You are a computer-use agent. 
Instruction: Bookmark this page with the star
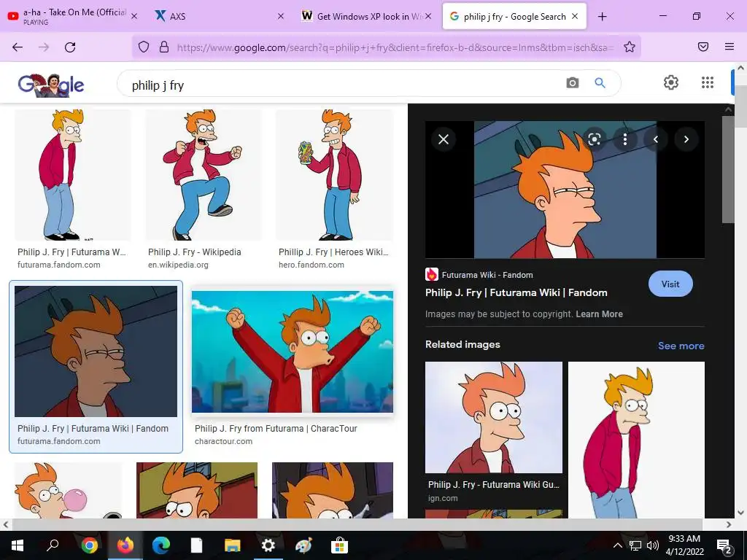630,47
